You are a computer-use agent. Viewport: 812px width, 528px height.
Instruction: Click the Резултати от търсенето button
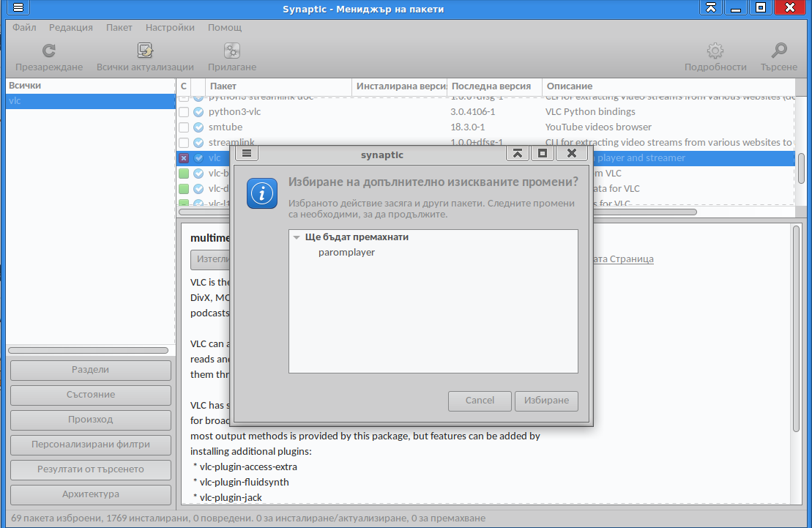[91, 469]
